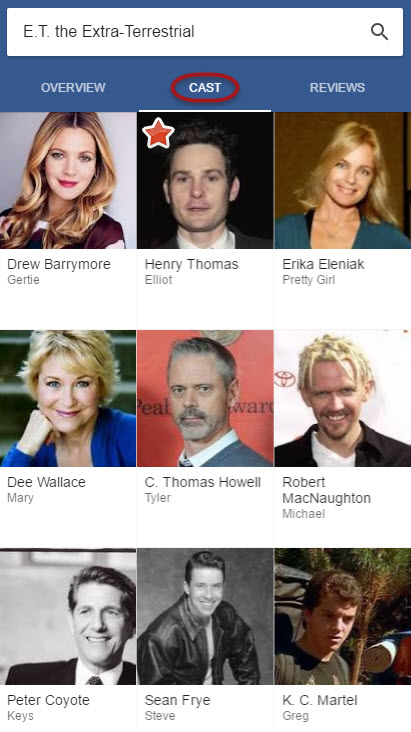Click Sean Frye's photo
411x732 pixels.
[x=205, y=616]
